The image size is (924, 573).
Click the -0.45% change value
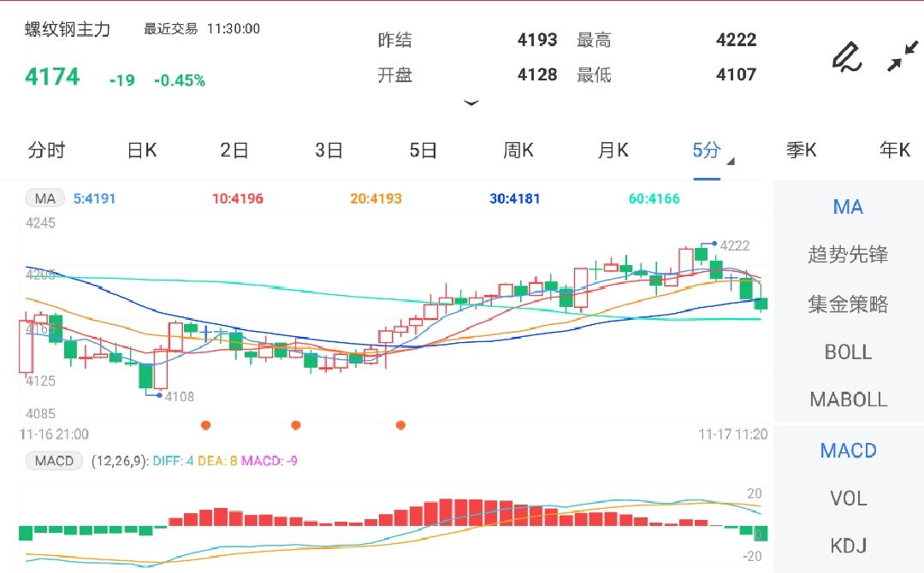click(180, 80)
